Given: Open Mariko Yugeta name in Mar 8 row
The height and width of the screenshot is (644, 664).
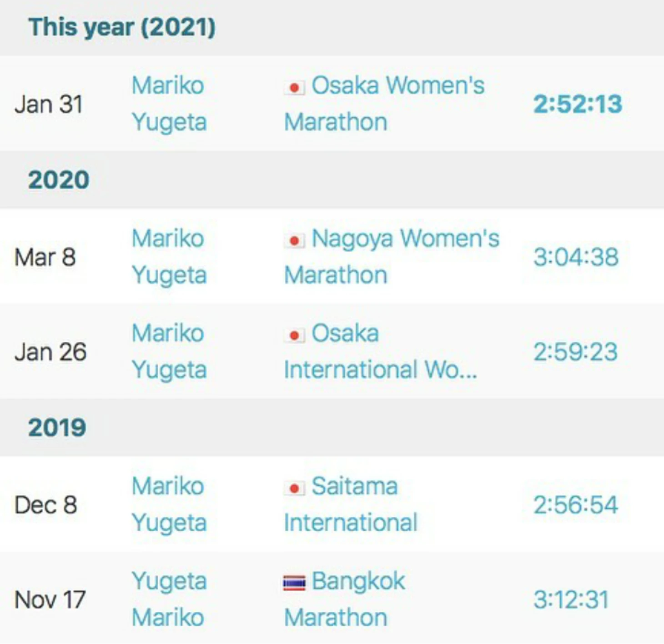Looking at the screenshot, I should (x=169, y=257).
